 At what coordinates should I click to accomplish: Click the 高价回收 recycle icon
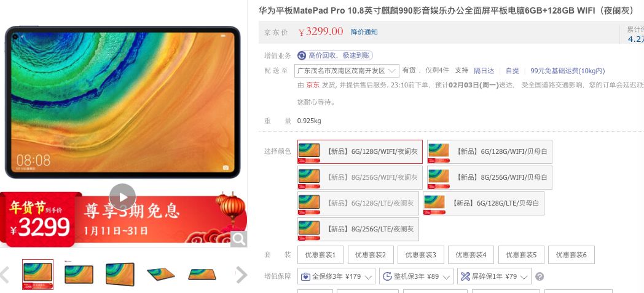[x=302, y=55]
